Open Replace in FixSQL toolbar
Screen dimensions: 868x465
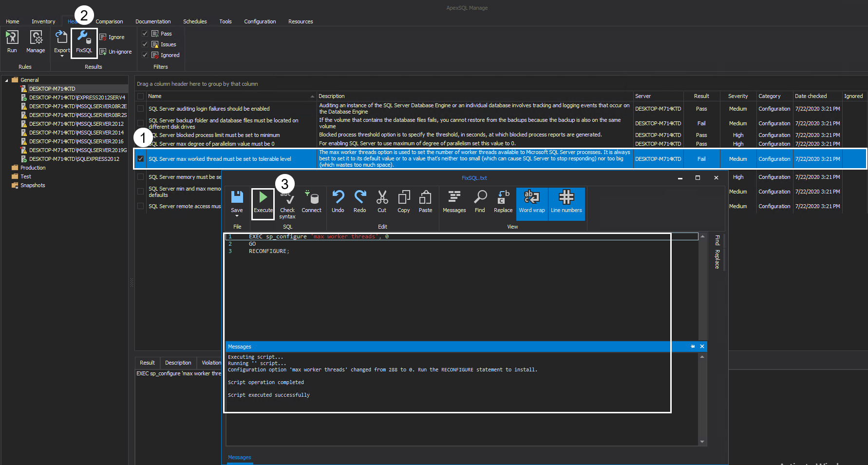503,202
